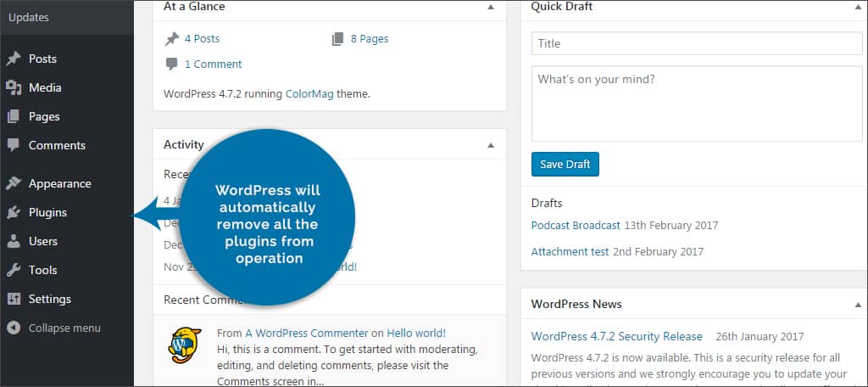The image size is (868, 387).
Task: Open the 4 Posts link
Action: (x=202, y=39)
